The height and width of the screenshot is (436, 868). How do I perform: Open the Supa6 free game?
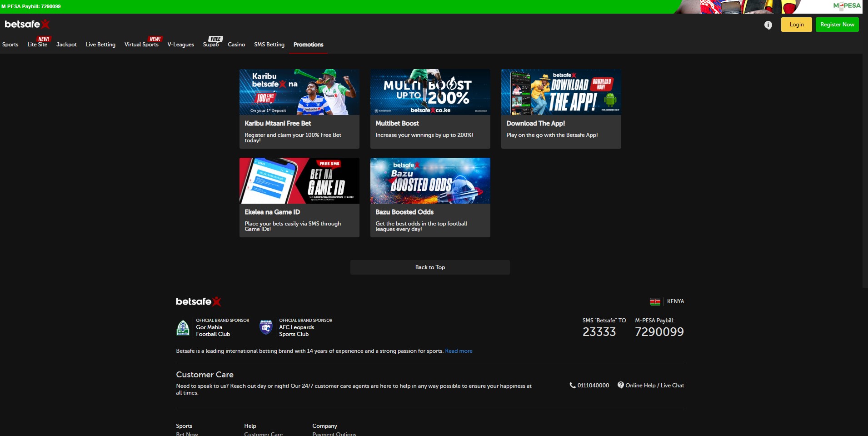(211, 45)
